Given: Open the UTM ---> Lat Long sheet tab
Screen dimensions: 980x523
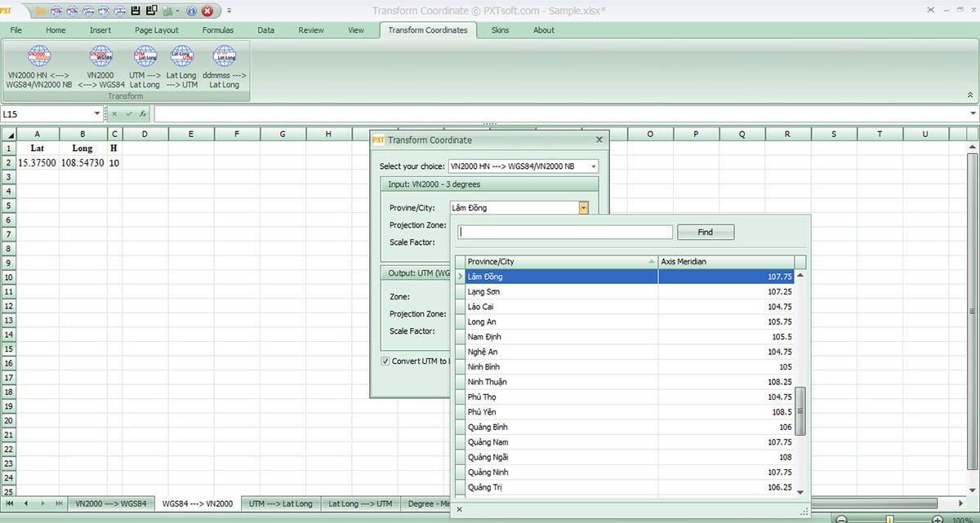Looking at the screenshot, I should 281,504.
